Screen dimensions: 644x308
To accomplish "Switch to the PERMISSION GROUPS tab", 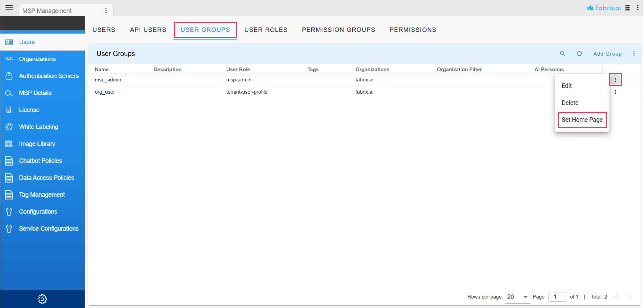I will 338,30.
